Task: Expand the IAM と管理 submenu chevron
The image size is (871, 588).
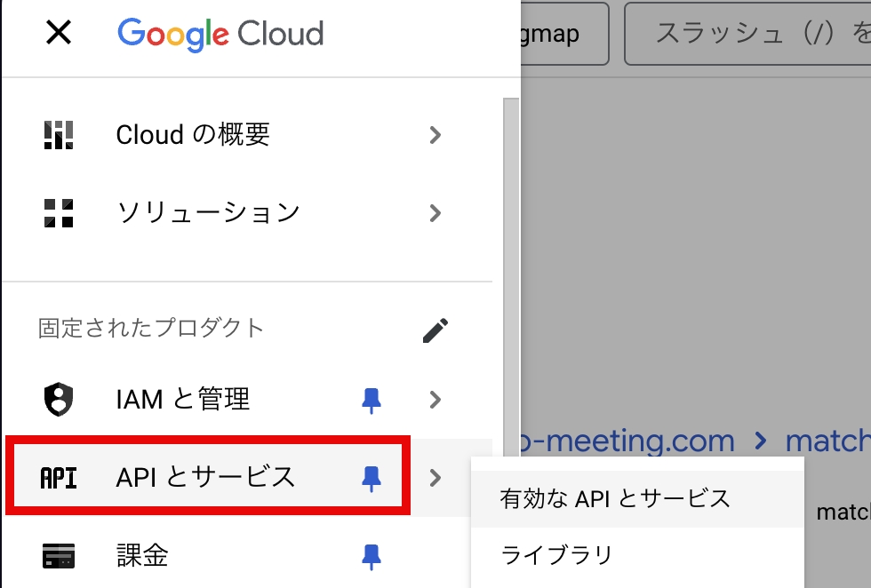Action: pos(435,400)
